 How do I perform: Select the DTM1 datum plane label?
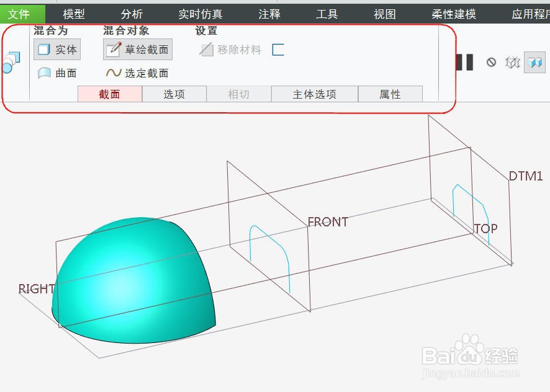point(526,176)
